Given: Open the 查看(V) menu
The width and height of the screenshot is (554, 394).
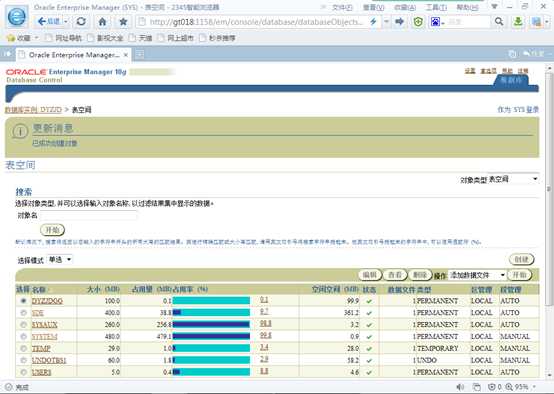Looking at the screenshot, I should click(373, 7).
